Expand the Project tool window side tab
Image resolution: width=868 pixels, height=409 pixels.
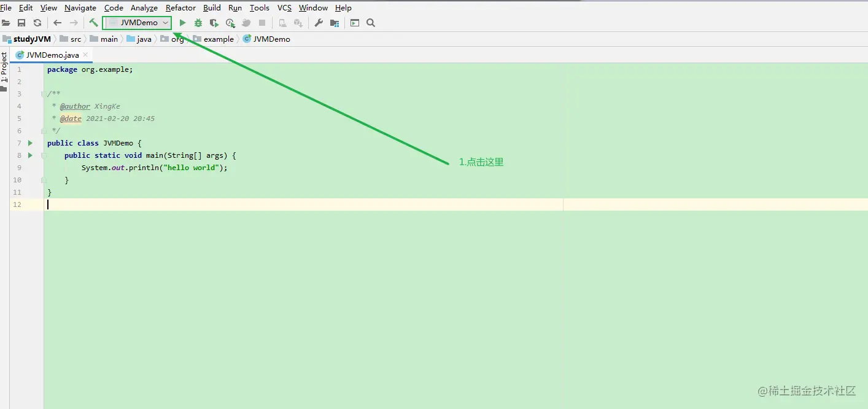point(4,68)
